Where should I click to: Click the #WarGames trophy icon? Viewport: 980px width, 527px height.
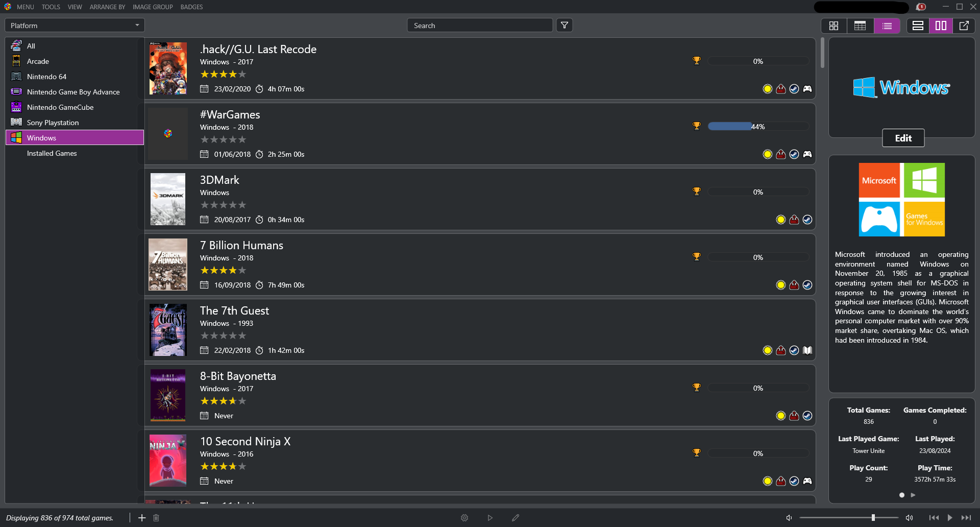coord(697,126)
